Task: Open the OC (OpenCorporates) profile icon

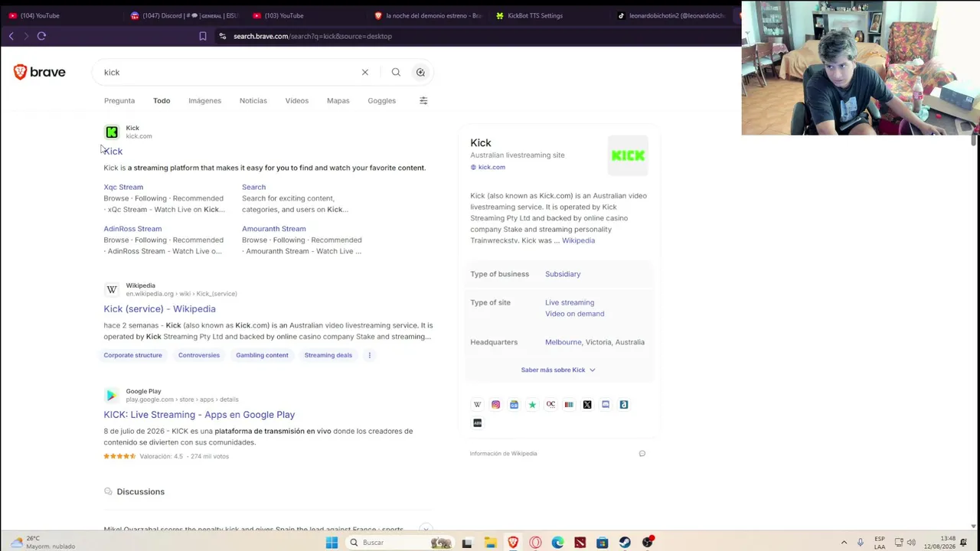Action: pos(550,404)
